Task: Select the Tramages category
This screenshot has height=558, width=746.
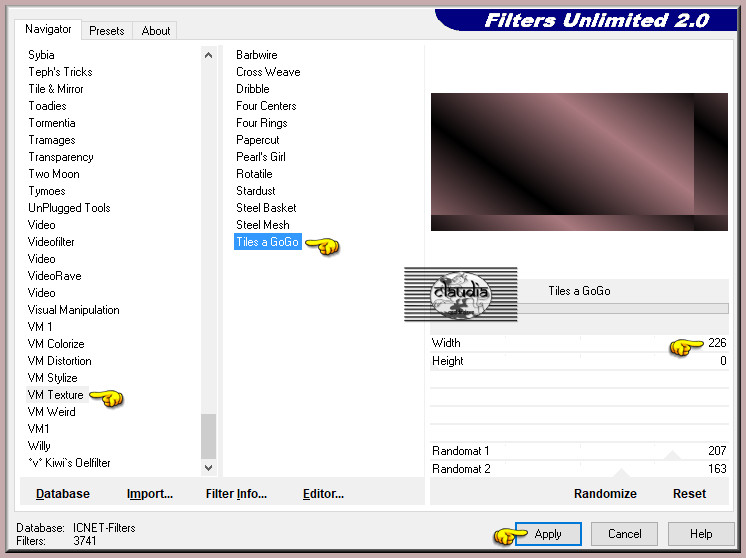Action: click(x=52, y=140)
